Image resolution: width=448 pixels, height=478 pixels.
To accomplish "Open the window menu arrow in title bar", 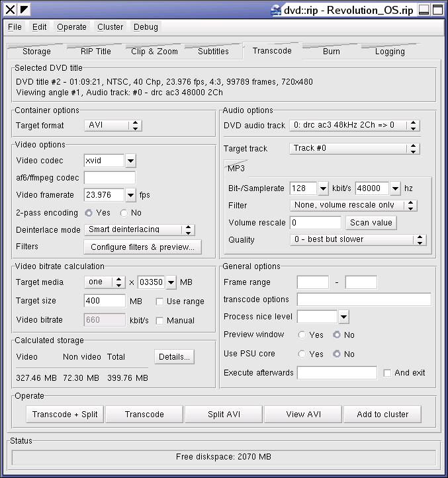I will (x=24, y=10).
